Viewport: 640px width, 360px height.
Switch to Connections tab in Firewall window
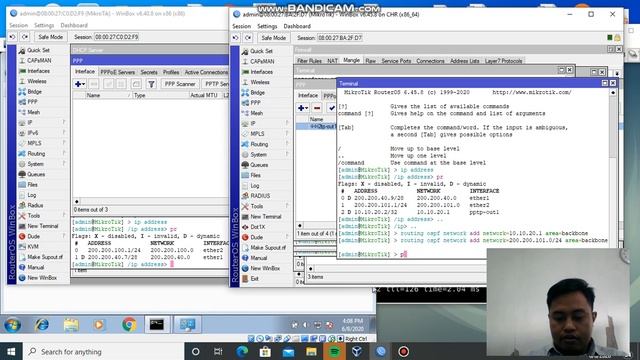pyautogui.click(x=430, y=61)
